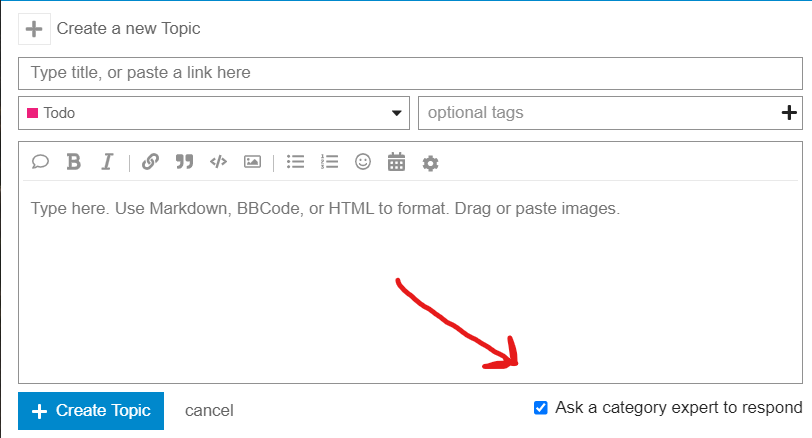
Task: Insert a hyperlink with the chain icon
Action: pos(150,162)
